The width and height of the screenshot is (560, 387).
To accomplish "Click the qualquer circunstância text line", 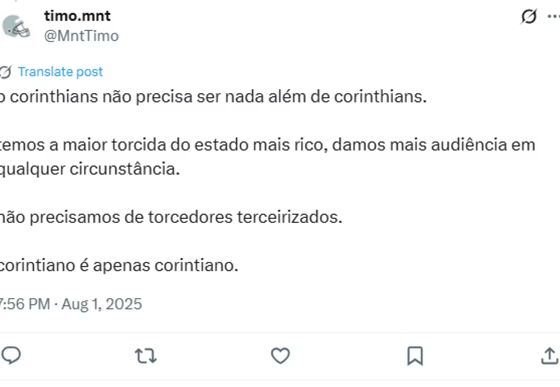I will (x=90, y=169).
